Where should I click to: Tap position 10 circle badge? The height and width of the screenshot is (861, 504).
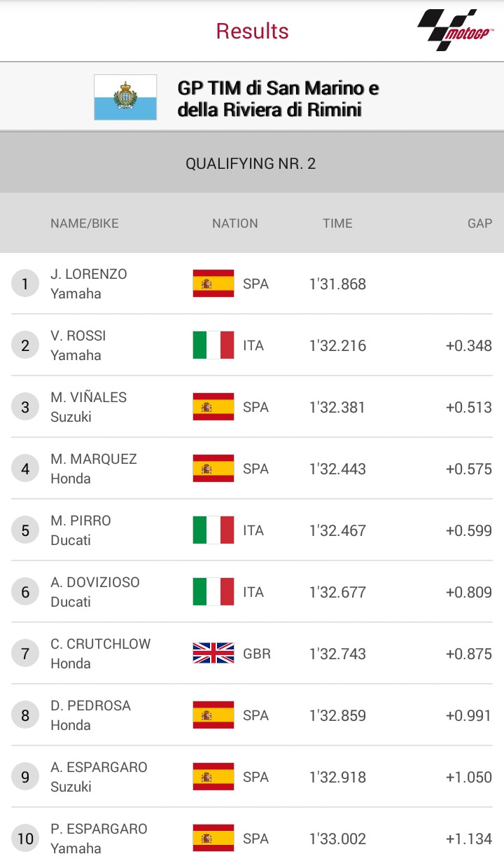point(25,839)
